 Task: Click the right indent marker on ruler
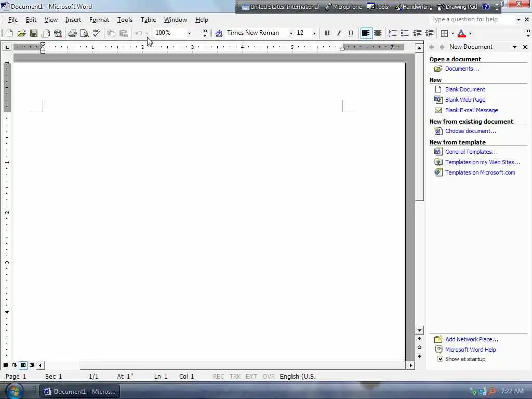click(x=342, y=48)
